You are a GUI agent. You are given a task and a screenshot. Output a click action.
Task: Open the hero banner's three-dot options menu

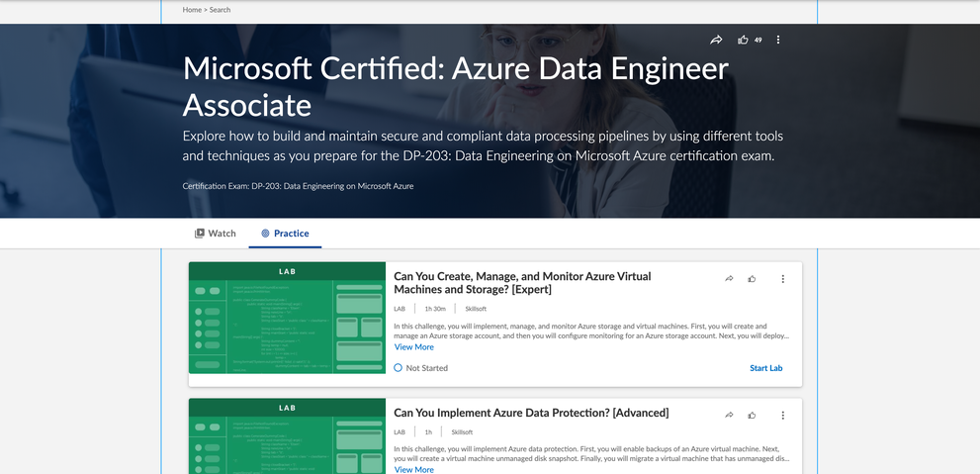(x=778, y=40)
